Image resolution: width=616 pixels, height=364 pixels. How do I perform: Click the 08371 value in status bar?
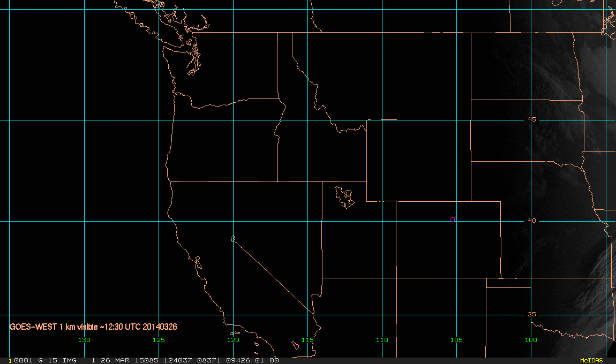point(209,360)
